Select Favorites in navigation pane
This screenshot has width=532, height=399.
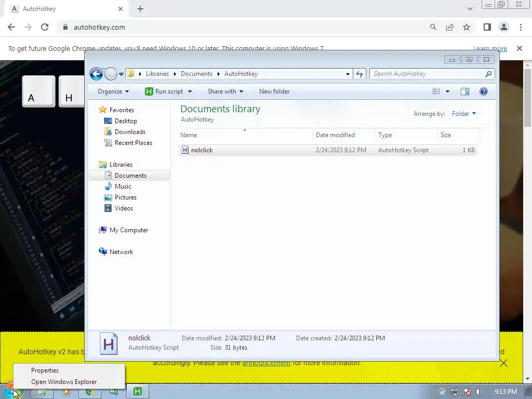coord(122,110)
